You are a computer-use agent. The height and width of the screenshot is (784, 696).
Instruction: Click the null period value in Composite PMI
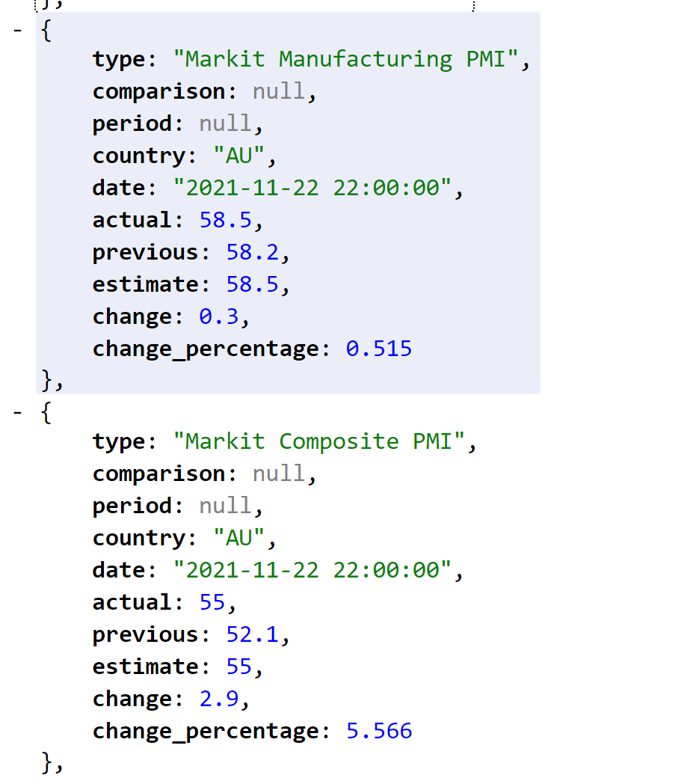click(x=225, y=505)
